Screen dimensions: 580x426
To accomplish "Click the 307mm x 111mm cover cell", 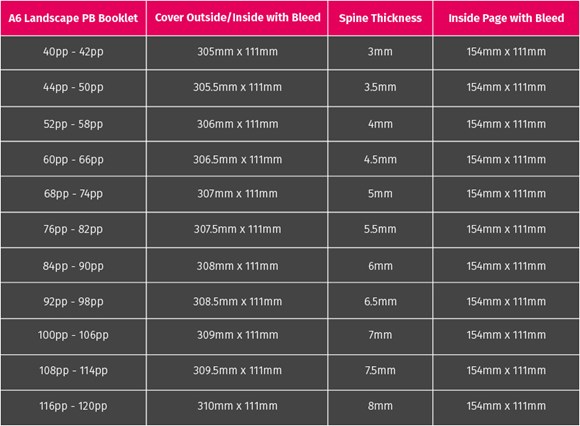I will 237,193.
